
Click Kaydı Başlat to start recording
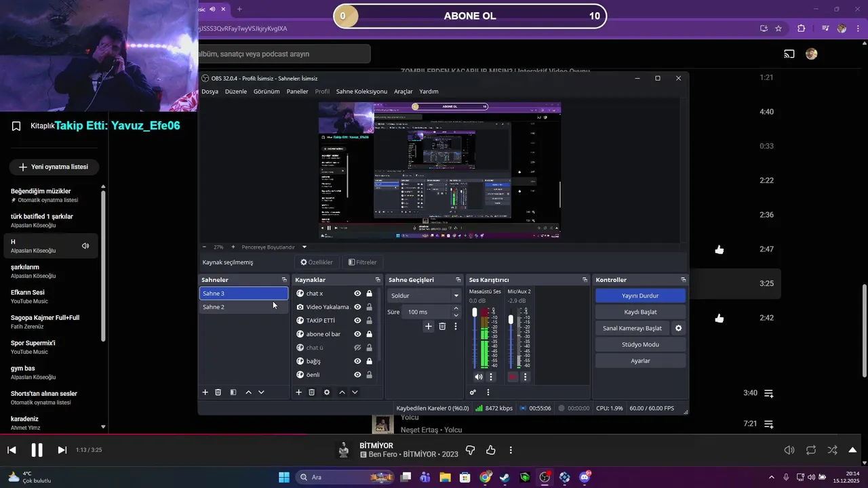(x=640, y=312)
